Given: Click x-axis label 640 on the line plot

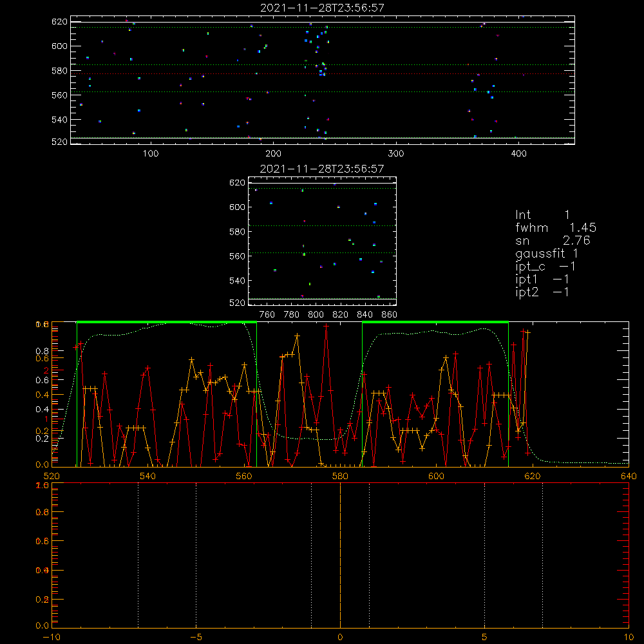Looking at the screenshot, I should [x=629, y=477].
